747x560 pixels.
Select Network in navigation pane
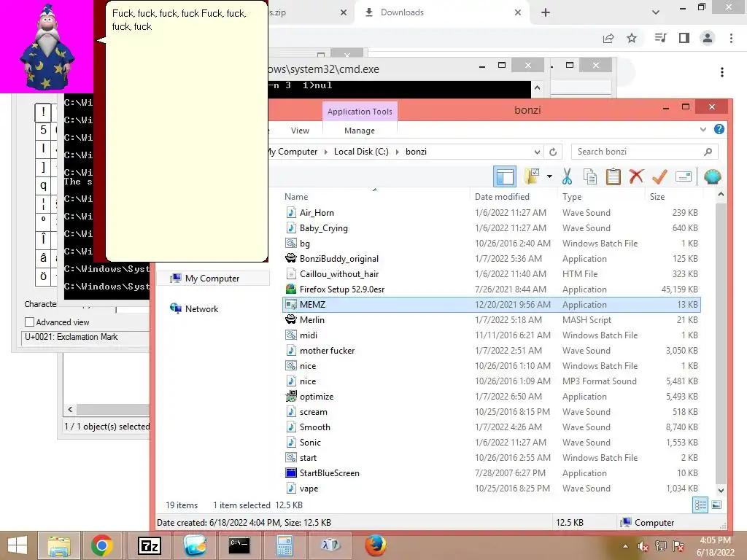(x=201, y=308)
